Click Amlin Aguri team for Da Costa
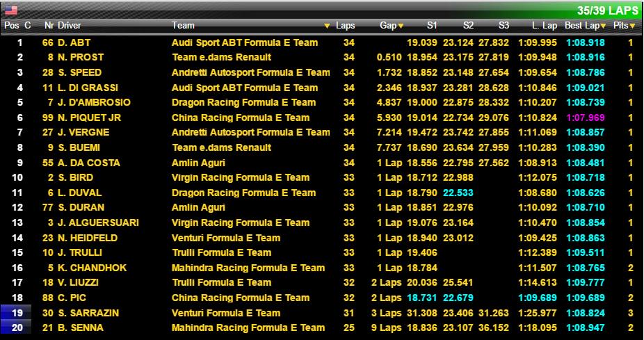 [198, 163]
